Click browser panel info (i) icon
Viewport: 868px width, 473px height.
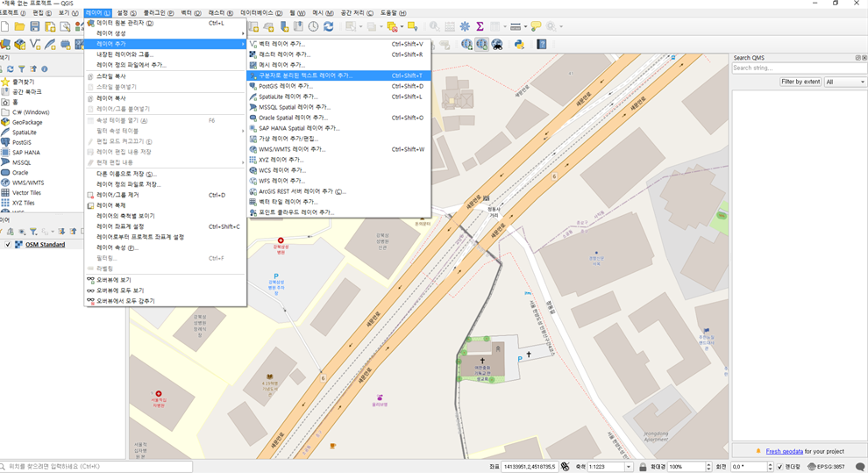tap(45, 69)
